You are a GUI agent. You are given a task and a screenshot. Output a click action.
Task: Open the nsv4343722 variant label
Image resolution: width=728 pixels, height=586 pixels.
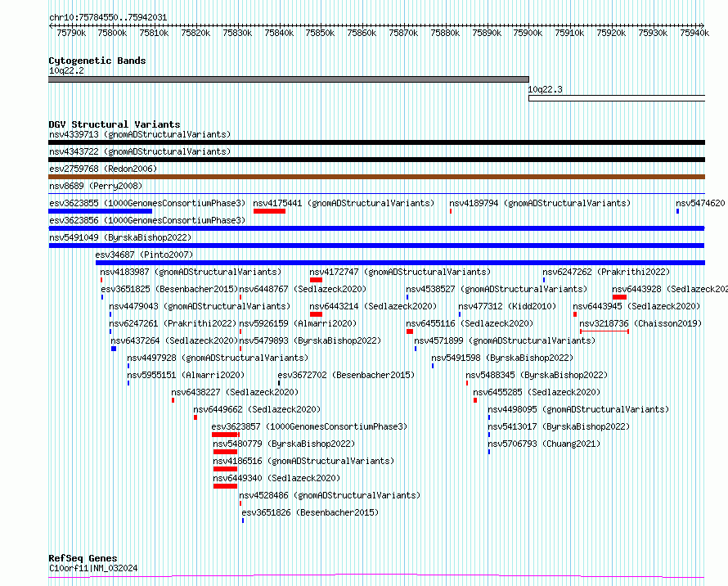tap(140, 152)
